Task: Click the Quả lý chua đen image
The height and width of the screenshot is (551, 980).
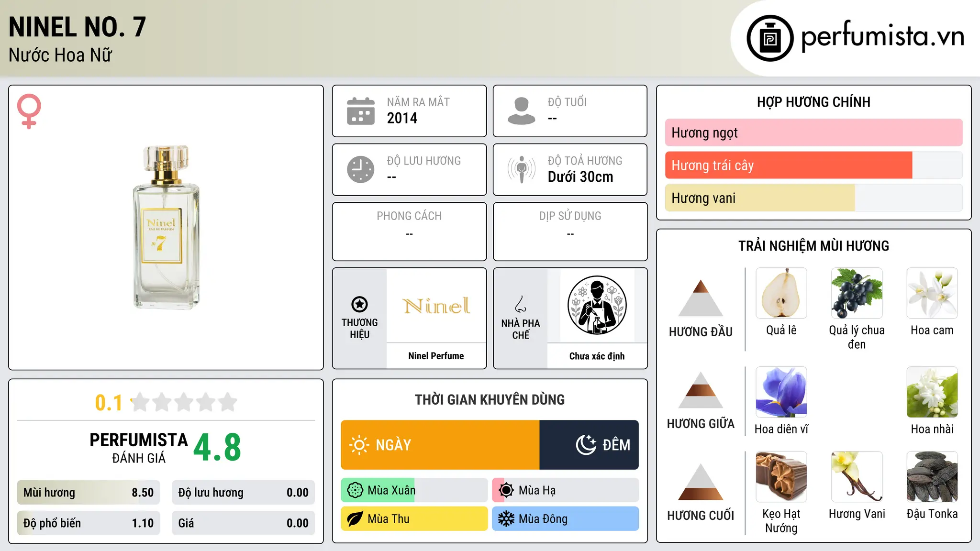Action: pos(857,293)
